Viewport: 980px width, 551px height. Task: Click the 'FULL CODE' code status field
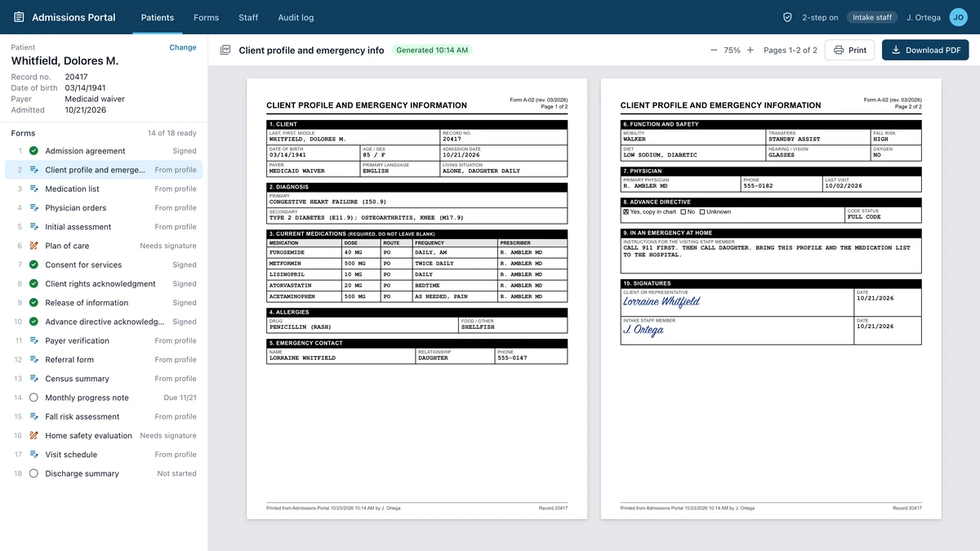(x=884, y=215)
